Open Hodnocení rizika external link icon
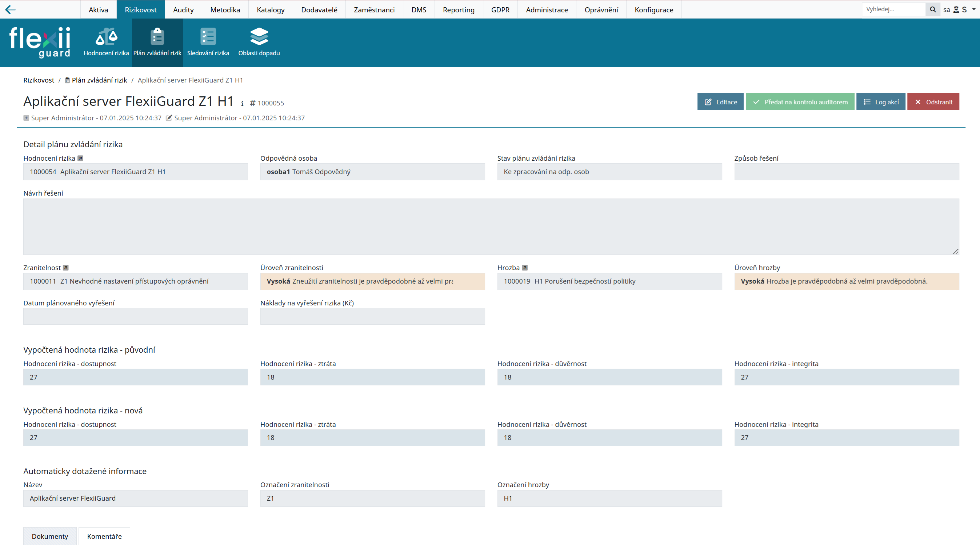This screenshot has width=980, height=545. point(80,158)
